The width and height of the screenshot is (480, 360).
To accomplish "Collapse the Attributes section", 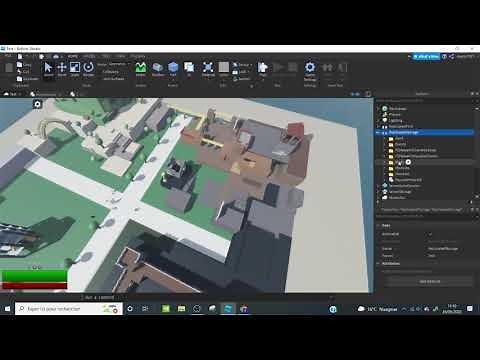I will click(x=379, y=264).
